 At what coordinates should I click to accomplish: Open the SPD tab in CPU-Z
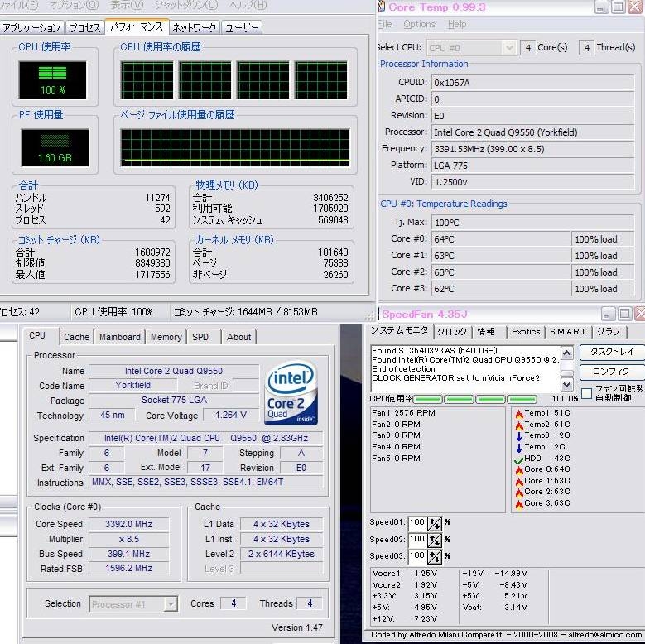click(200, 337)
